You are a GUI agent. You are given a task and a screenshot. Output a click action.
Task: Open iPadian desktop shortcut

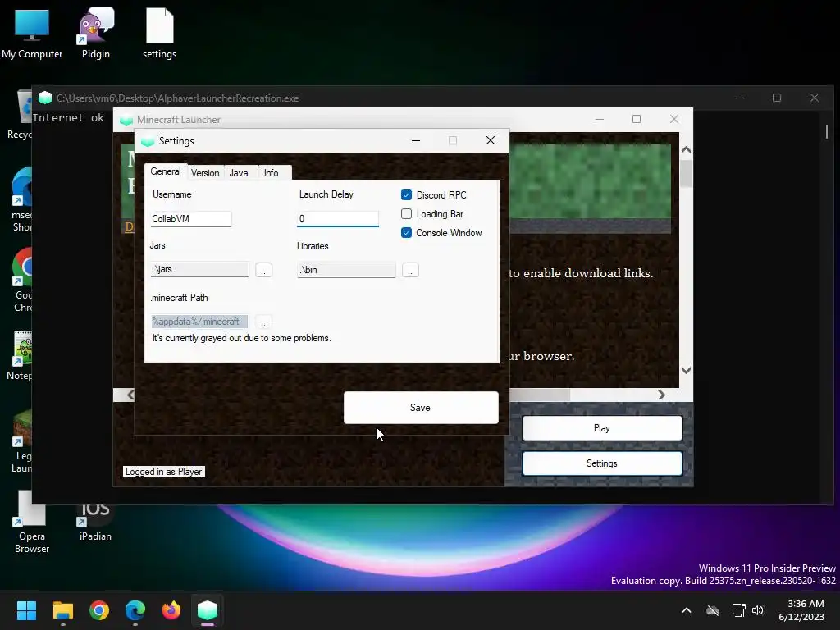[95, 523]
